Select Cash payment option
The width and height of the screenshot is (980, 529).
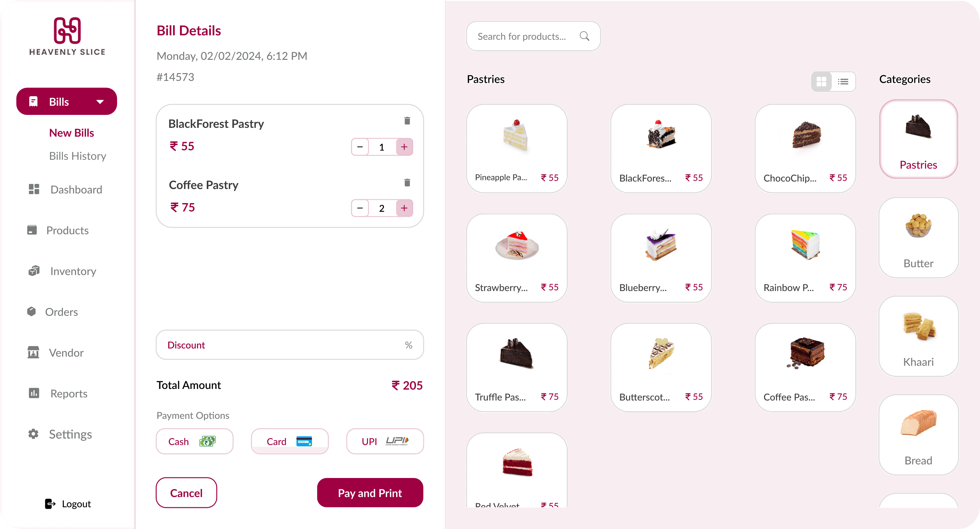pyautogui.click(x=194, y=441)
